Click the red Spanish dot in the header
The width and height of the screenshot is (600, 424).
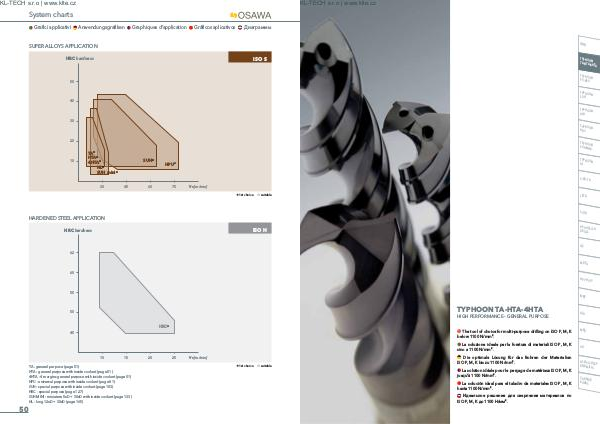191,28
